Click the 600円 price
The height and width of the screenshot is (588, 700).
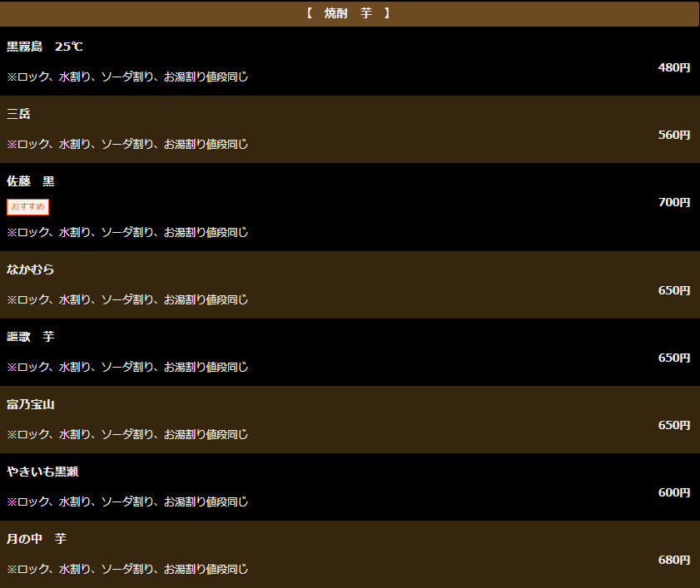click(674, 493)
